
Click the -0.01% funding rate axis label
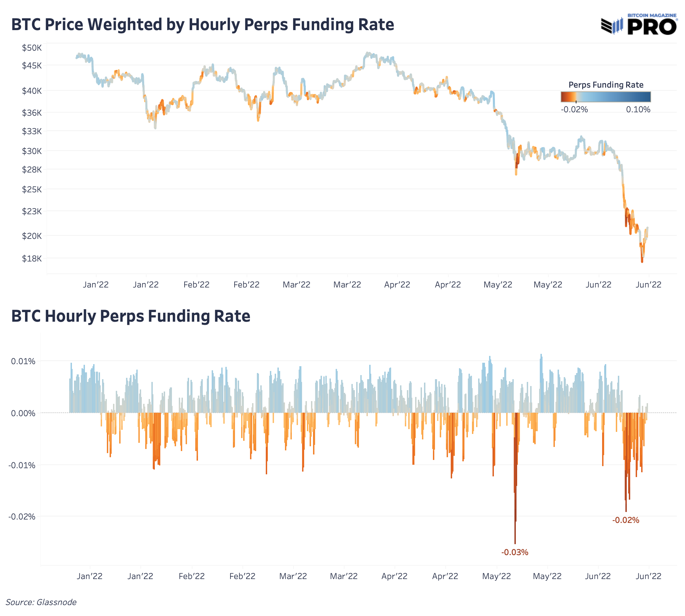[x=22, y=465]
